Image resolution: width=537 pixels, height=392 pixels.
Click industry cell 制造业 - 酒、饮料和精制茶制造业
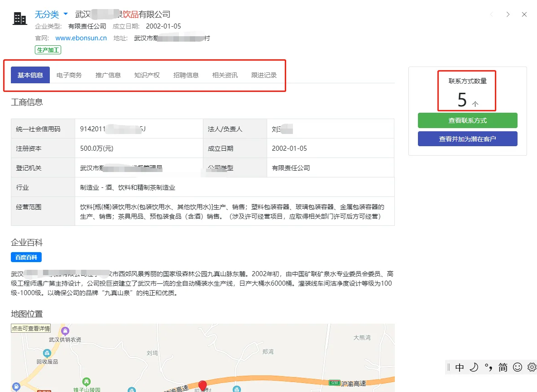point(127,187)
